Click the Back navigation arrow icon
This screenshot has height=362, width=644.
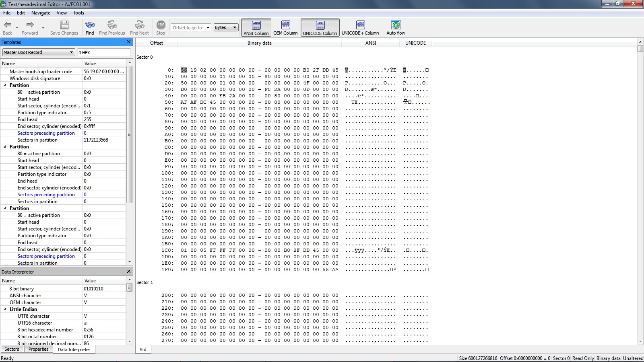8,25
